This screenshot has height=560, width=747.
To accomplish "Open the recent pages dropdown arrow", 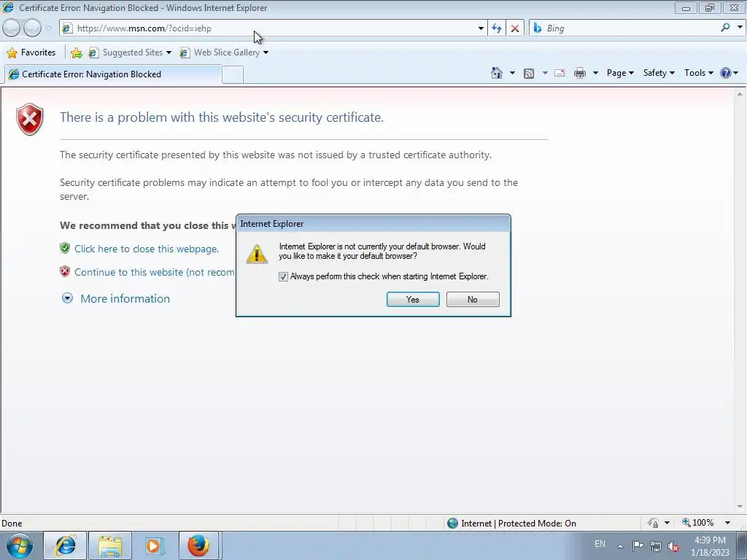I will click(49, 28).
